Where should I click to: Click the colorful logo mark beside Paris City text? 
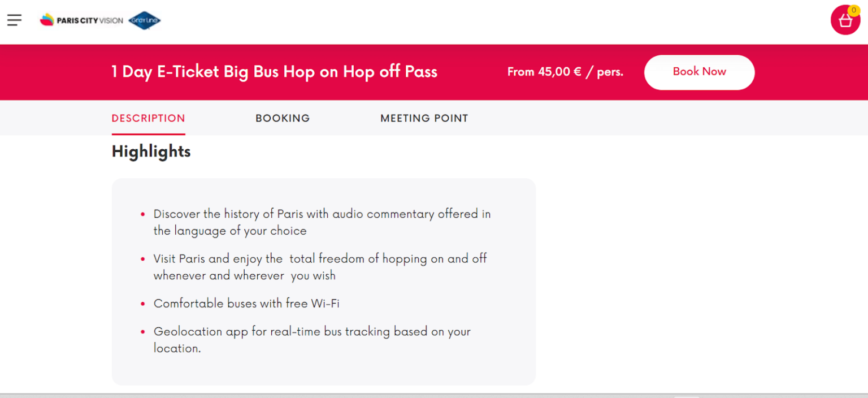[x=46, y=20]
